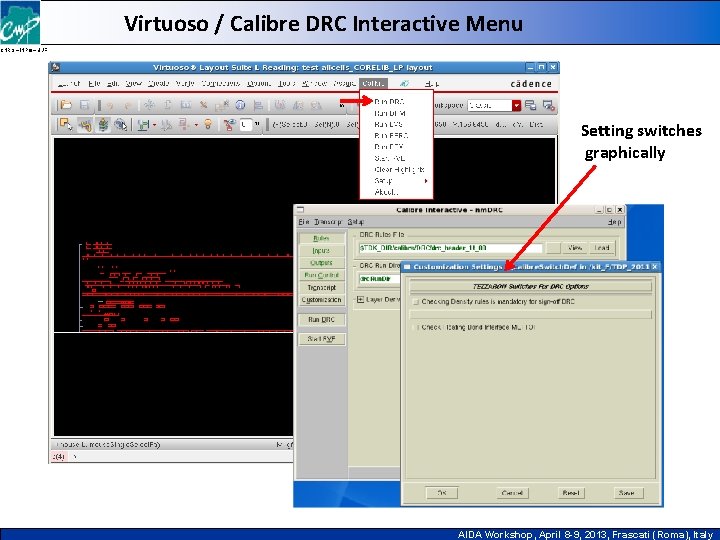Viewport: 720px width, 540px height.
Task: Click the green tree hierarchy icon in second toolbar row
Action: pos(102,124)
